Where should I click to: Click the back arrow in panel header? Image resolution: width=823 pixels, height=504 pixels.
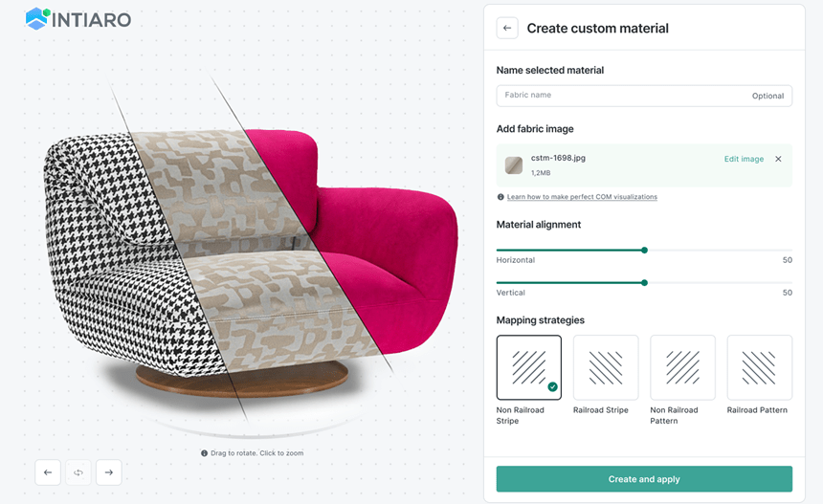[x=507, y=29]
